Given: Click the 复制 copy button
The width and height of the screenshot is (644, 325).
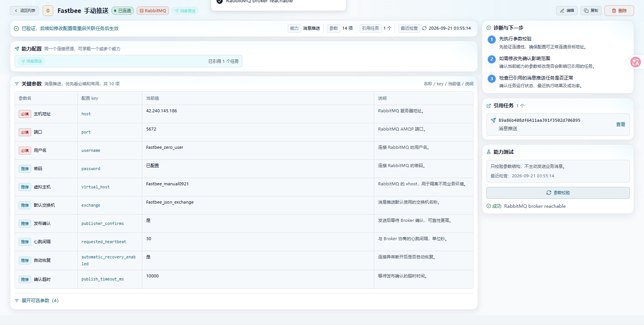Looking at the screenshot, I should click(x=591, y=11).
